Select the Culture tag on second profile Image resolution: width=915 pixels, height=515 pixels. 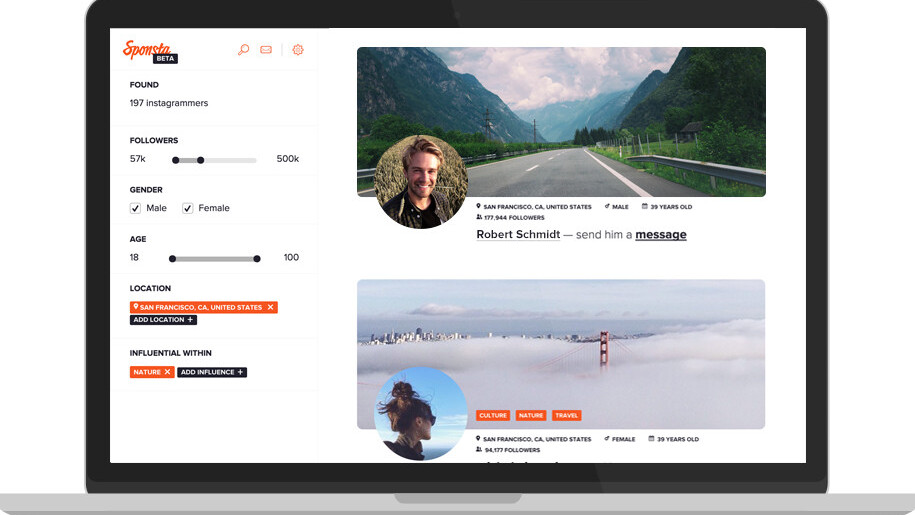pyautogui.click(x=493, y=415)
